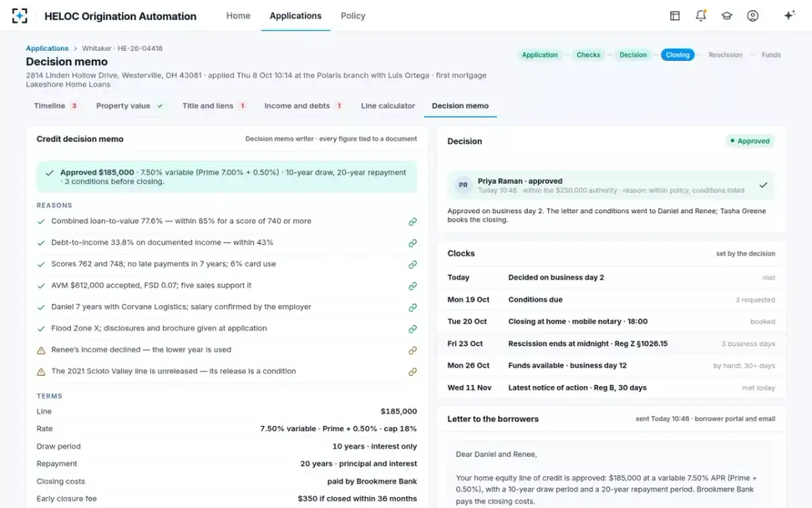Click the Rescission stage step
Image resolution: width=812 pixels, height=508 pixels.
pos(725,55)
